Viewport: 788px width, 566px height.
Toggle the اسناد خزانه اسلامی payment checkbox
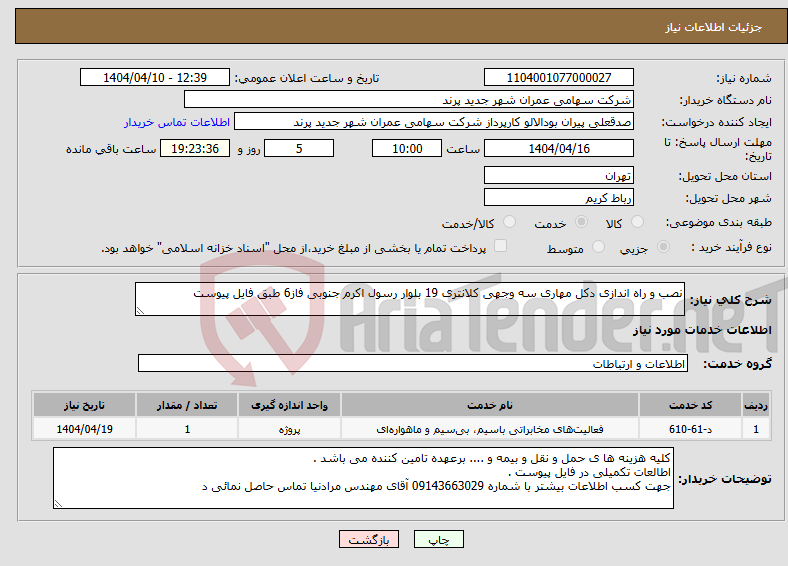point(500,245)
